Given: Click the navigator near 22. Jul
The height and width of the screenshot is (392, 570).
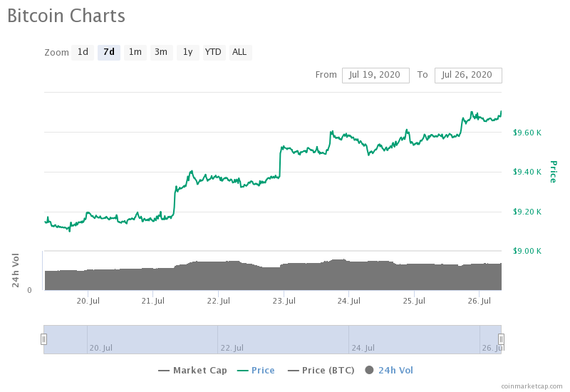Looking at the screenshot, I should (232, 348).
